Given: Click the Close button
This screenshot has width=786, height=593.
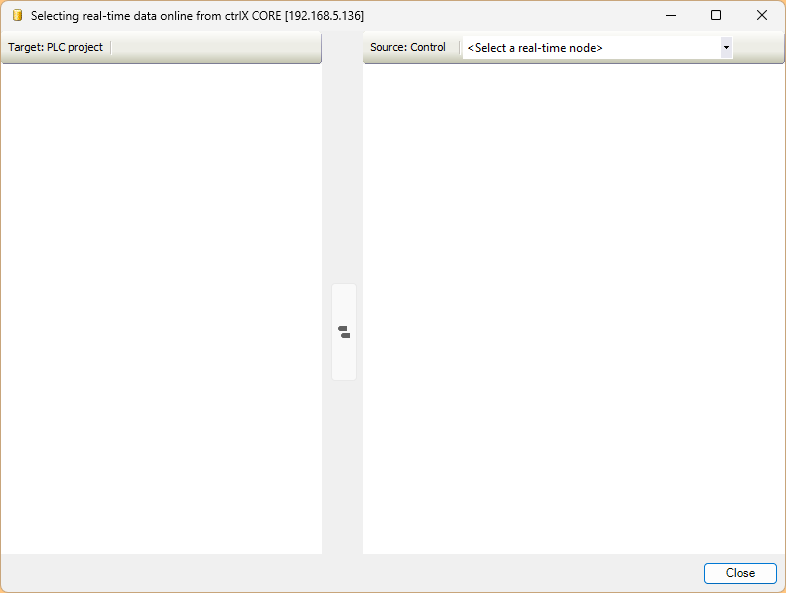Looking at the screenshot, I should pyautogui.click(x=740, y=573).
